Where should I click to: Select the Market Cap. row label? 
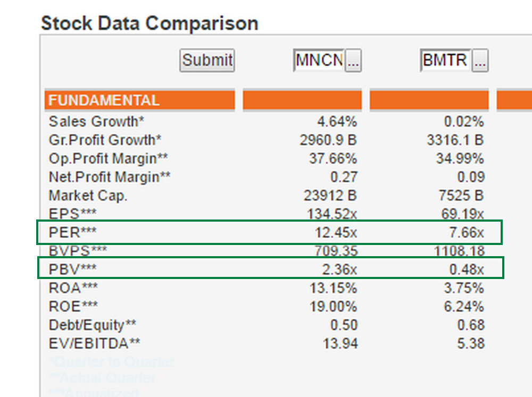pos(88,196)
